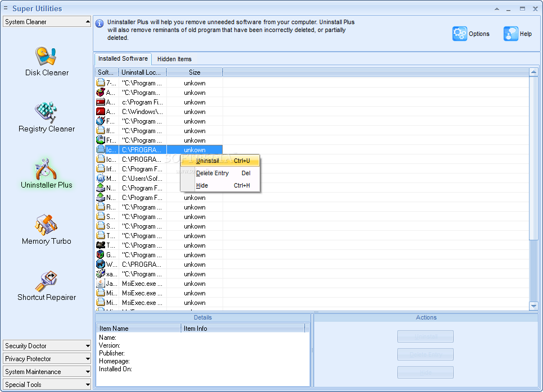Launch the Memory Turbo tool icon
This screenshot has height=392, width=543.
tap(46, 225)
